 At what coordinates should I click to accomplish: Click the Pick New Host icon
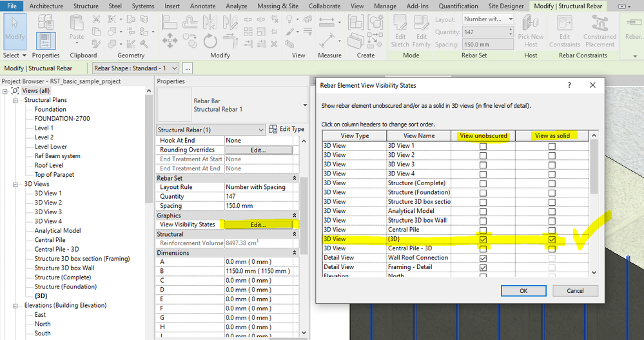531,31
